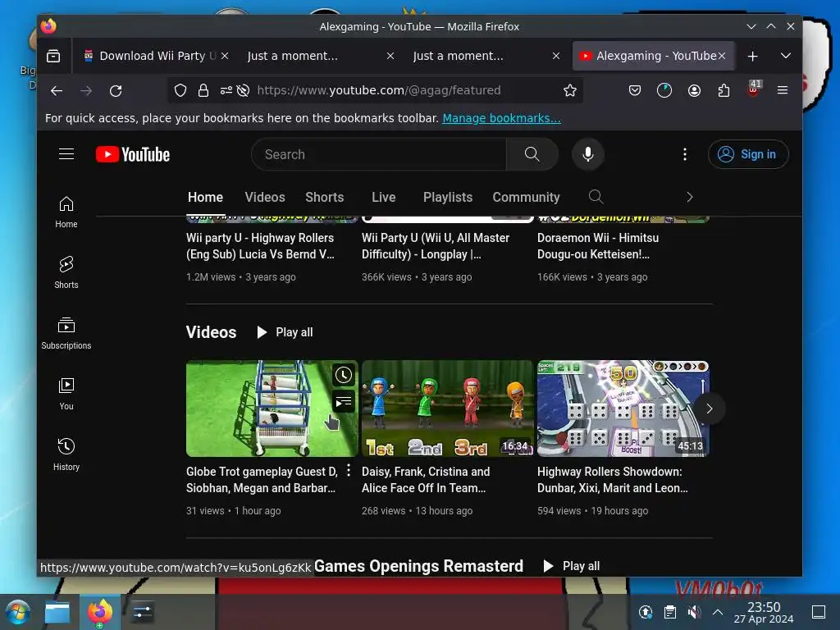Click the search magnifier button

[532, 154]
